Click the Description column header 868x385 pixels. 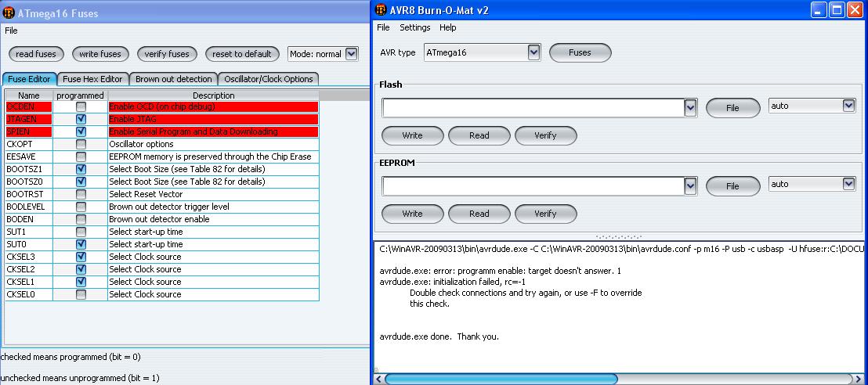point(214,95)
